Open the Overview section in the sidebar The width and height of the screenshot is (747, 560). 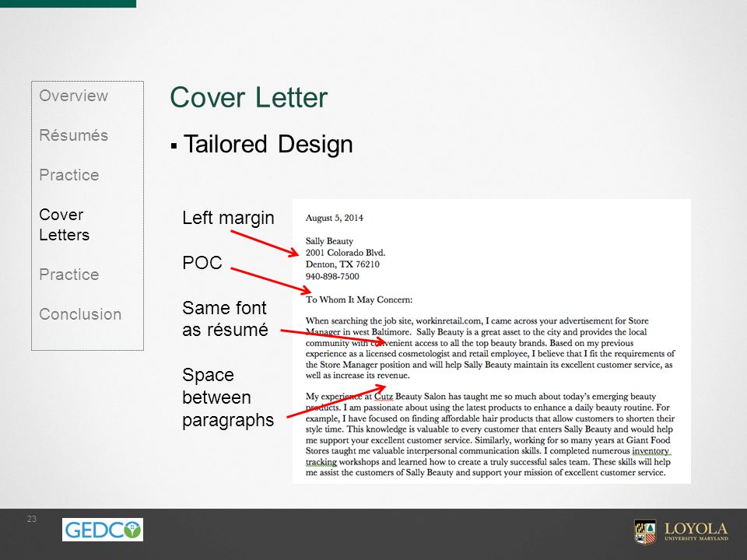tap(73, 95)
